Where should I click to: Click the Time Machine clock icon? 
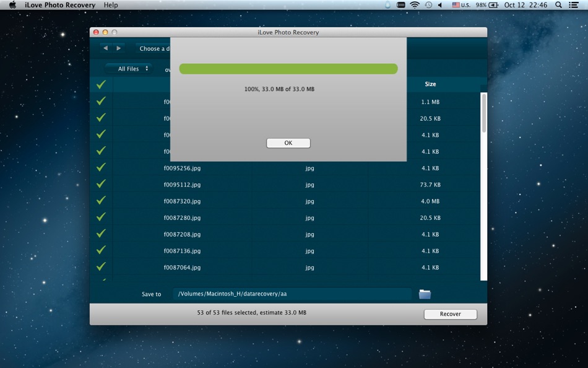[428, 5]
